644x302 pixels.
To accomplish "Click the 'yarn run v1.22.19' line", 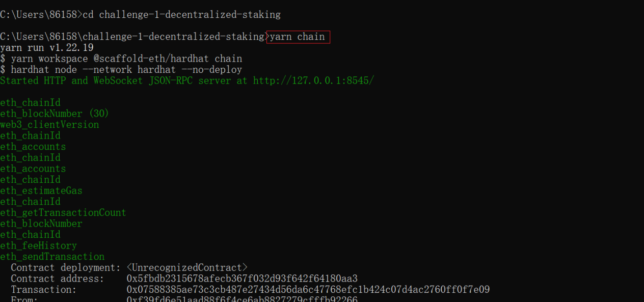I will [x=47, y=48].
